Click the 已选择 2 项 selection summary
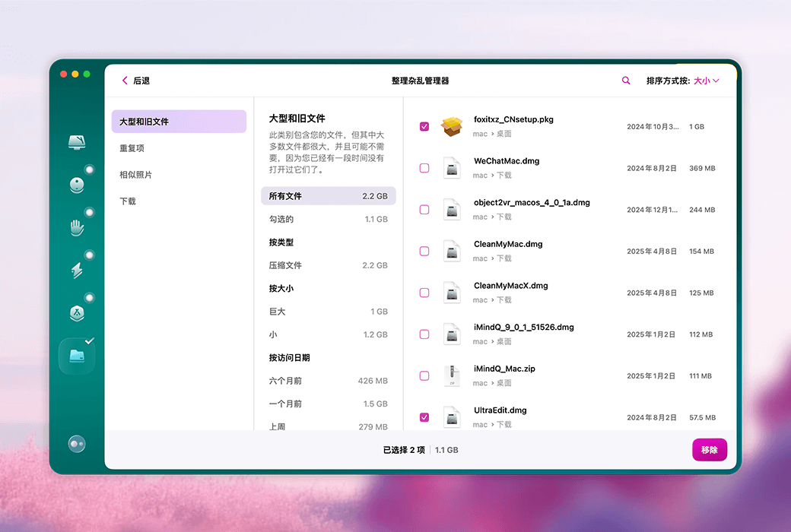The width and height of the screenshot is (791, 532). [x=404, y=450]
